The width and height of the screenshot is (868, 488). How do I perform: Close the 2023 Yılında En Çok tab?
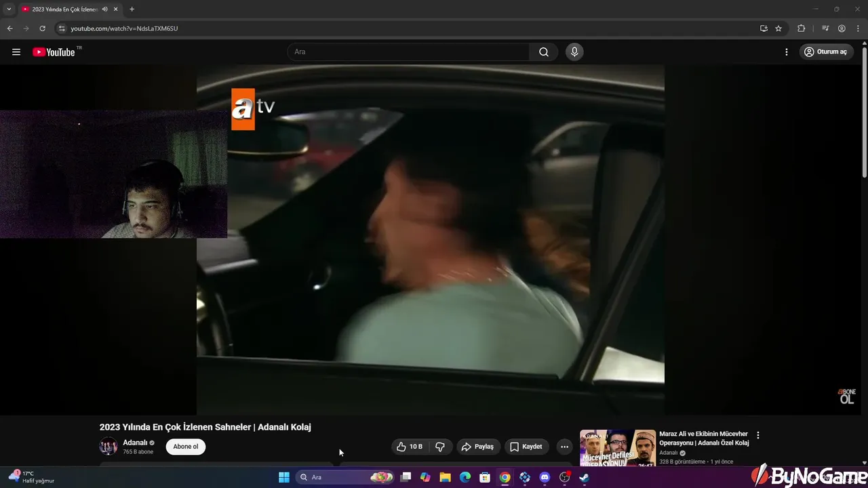point(116,9)
